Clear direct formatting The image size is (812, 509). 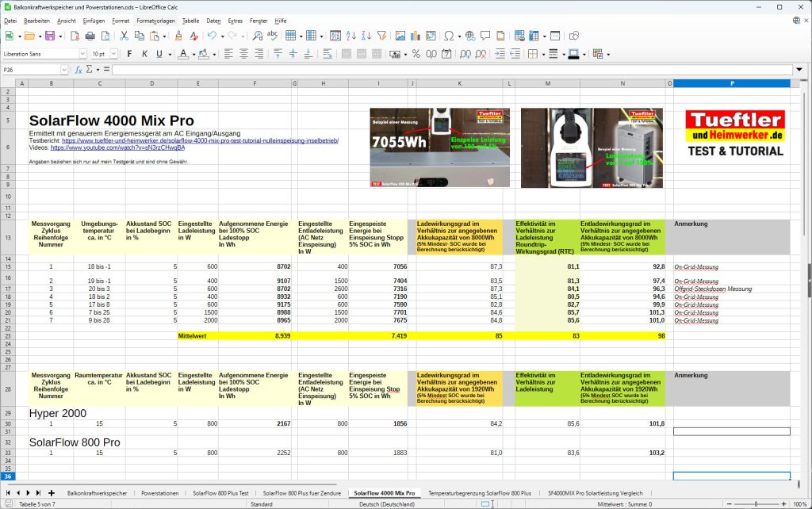click(193, 36)
